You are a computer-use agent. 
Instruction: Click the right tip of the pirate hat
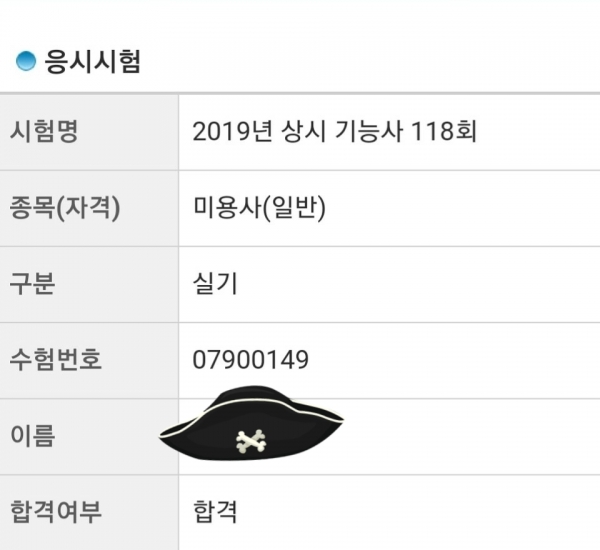click(x=334, y=414)
